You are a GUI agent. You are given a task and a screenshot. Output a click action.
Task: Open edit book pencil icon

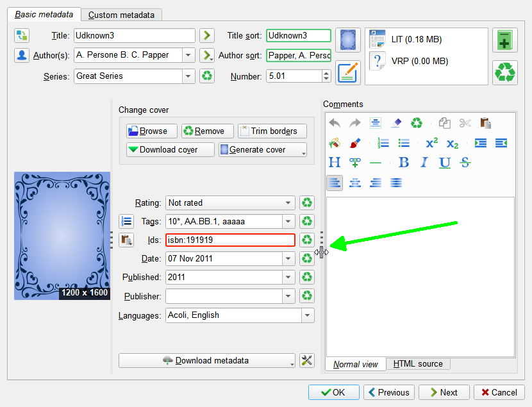[x=348, y=72]
